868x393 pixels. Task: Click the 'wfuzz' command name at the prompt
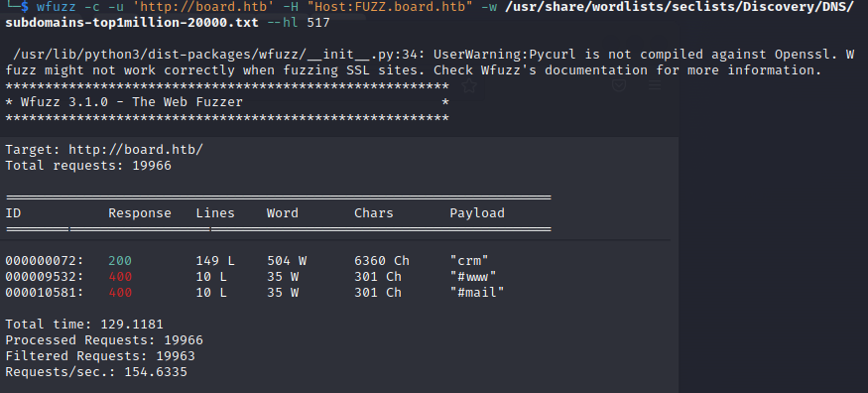click(x=57, y=7)
